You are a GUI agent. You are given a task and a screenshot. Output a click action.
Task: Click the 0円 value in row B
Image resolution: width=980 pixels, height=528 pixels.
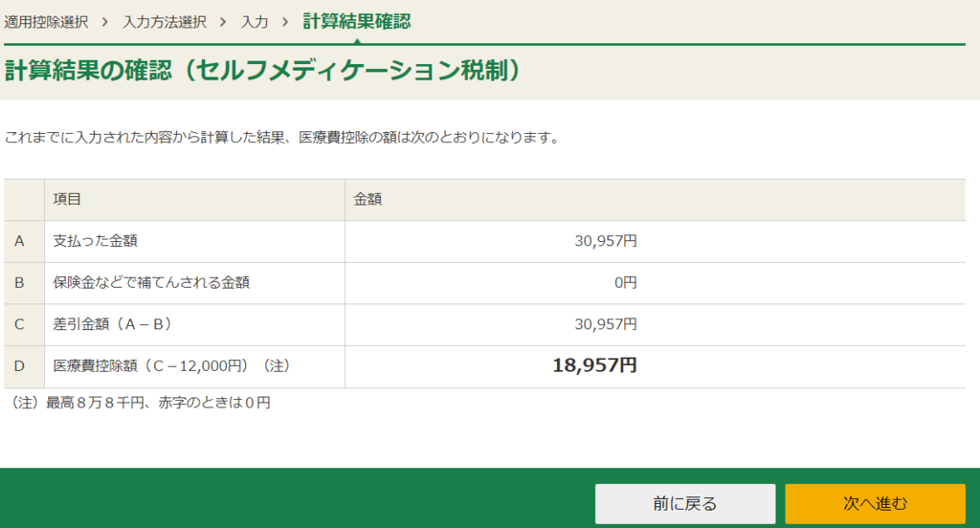click(x=626, y=282)
